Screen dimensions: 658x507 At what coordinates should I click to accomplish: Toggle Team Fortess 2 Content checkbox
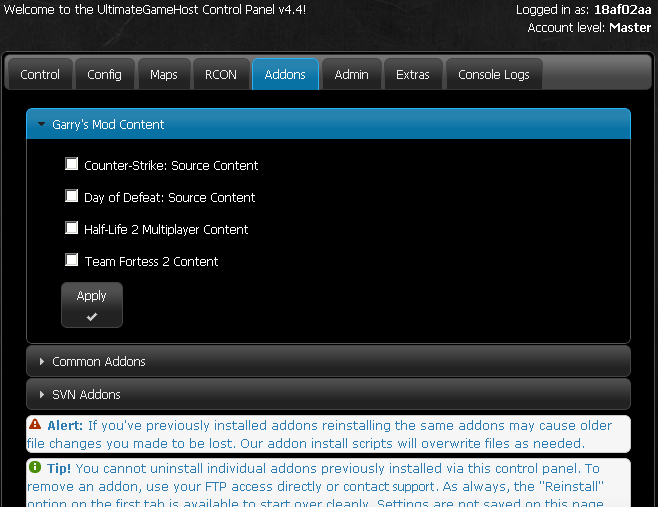tap(72, 260)
